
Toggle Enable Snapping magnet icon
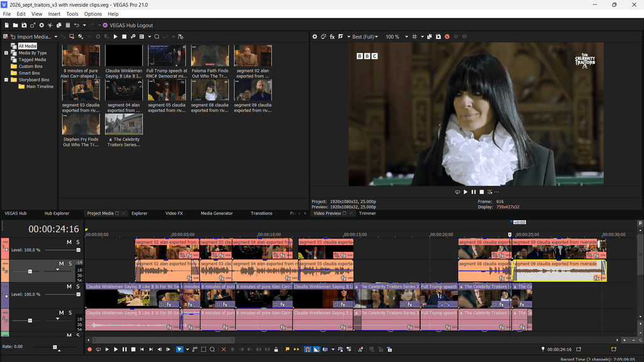[307, 349]
